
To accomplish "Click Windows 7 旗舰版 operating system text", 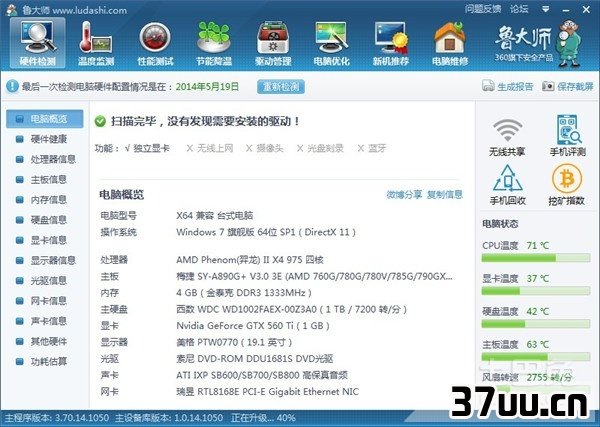I will click(x=266, y=232).
